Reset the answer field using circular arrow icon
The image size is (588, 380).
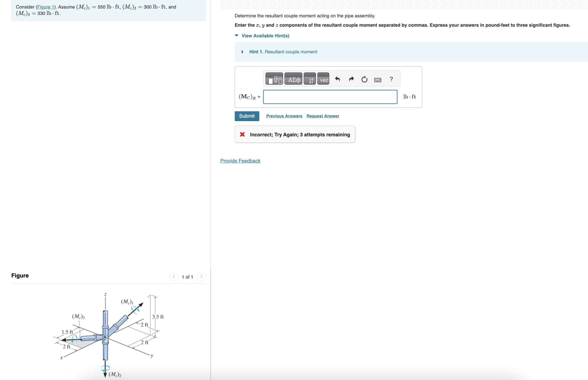tap(364, 79)
